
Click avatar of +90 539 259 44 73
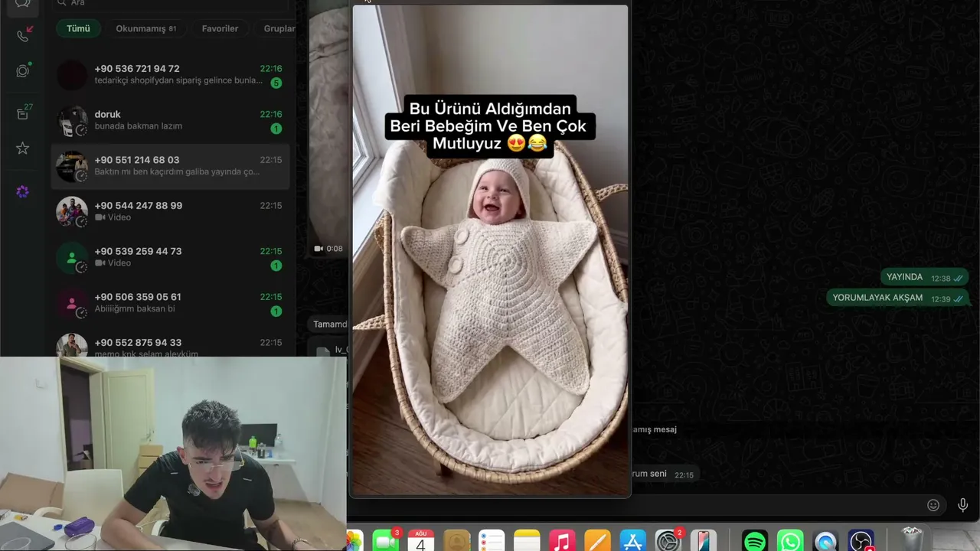pos(72,258)
